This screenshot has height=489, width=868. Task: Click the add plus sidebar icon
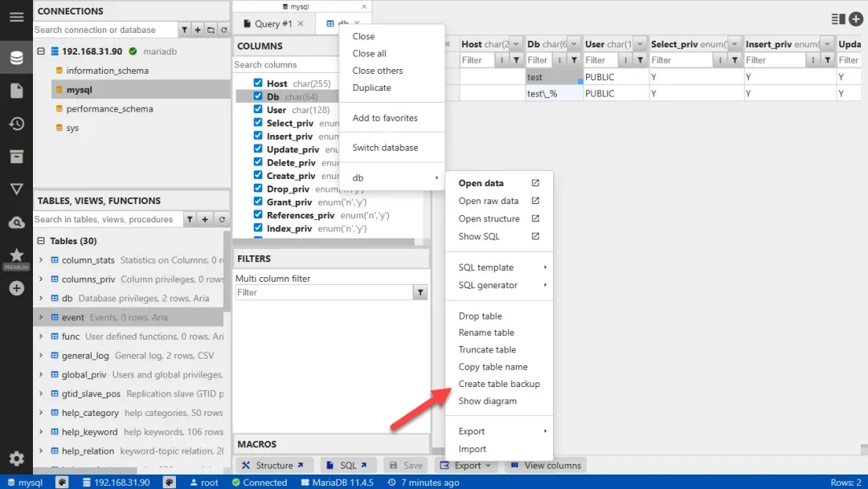click(16, 287)
